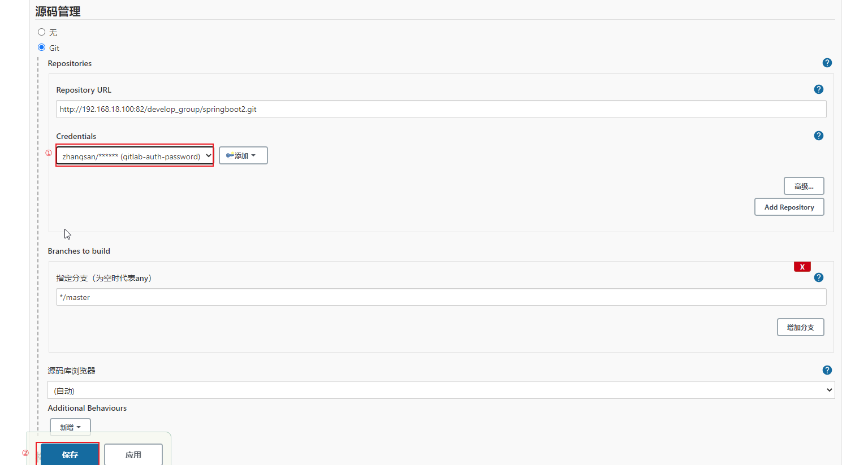Click the 增加分支 button

800,327
